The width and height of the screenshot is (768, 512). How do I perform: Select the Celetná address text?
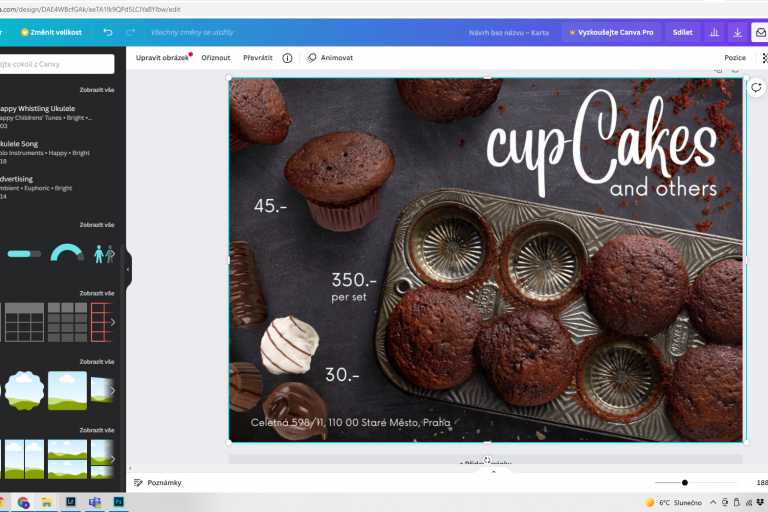click(x=350, y=422)
